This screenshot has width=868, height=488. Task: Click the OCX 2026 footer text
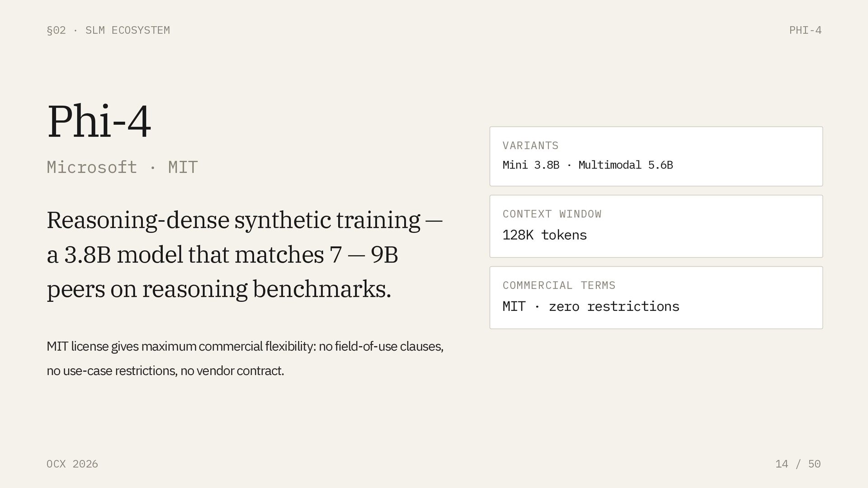tap(72, 464)
